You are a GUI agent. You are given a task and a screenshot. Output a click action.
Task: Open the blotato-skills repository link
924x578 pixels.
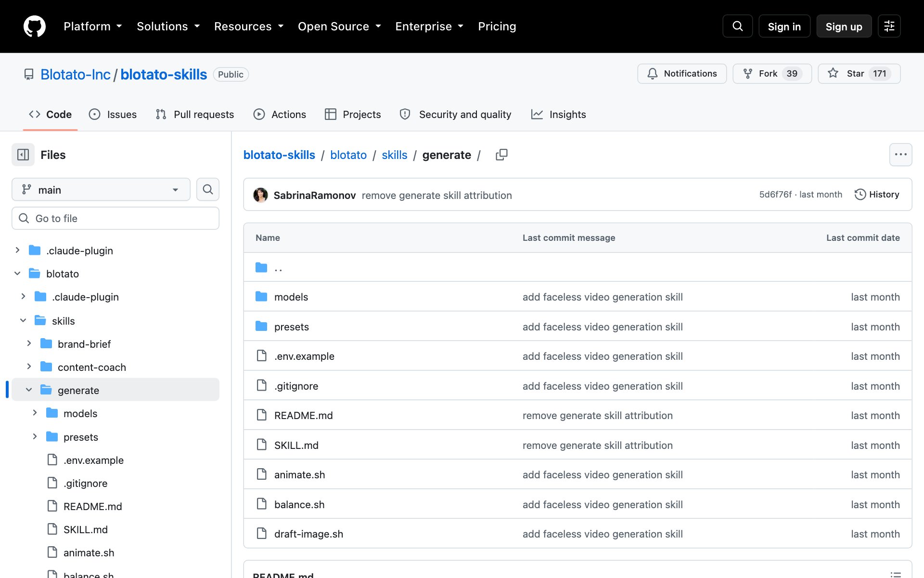[164, 74]
